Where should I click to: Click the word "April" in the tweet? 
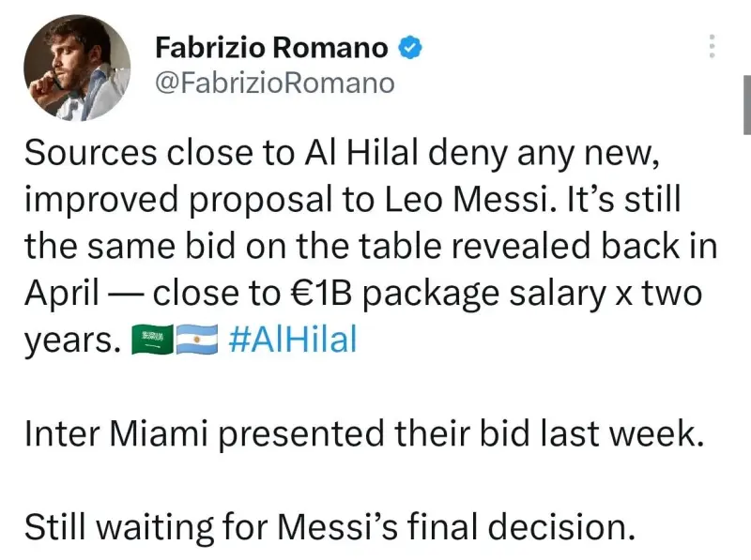(x=62, y=294)
